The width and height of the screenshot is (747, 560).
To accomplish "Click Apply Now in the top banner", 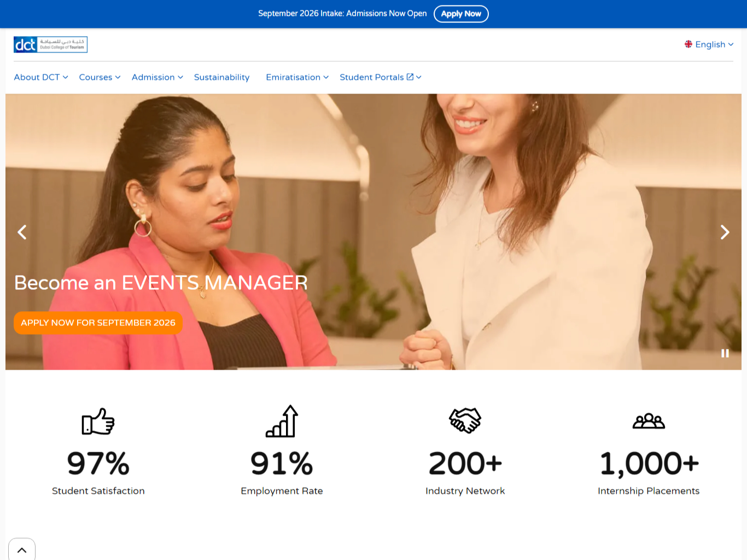I will (461, 14).
